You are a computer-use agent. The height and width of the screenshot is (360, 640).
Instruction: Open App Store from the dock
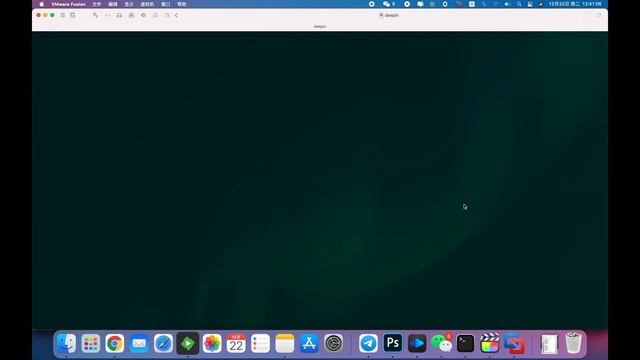point(309,343)
